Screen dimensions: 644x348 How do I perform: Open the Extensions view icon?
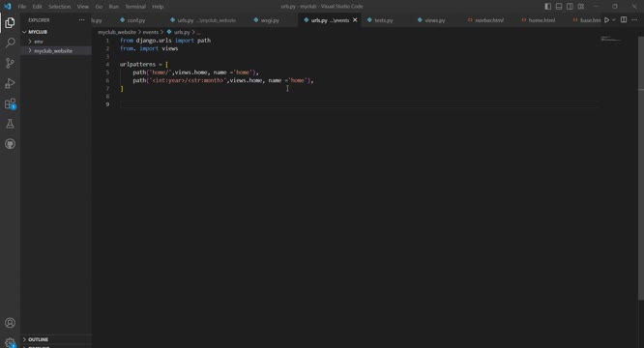tap(10, 103)
